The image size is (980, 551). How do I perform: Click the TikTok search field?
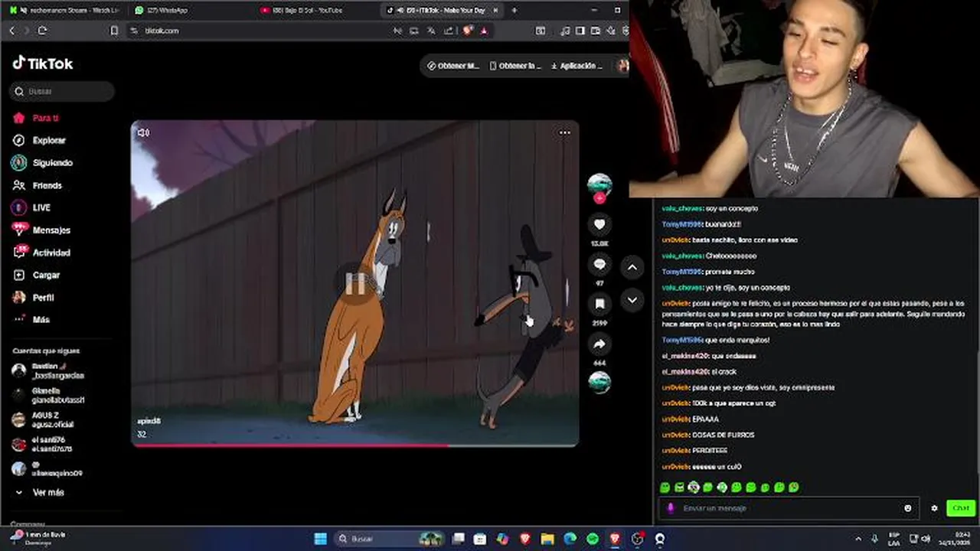click(62, 91)
